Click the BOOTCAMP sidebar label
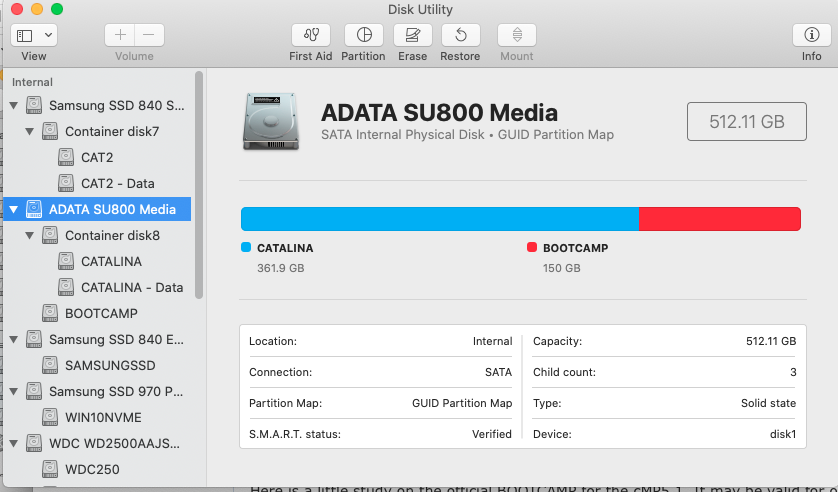 pyautogui.click(x=101, y=314)
